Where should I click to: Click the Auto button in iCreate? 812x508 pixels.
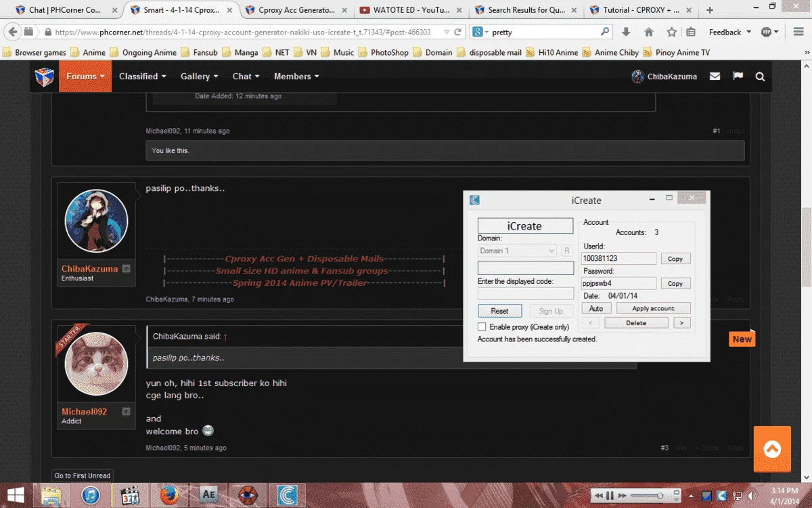pos(596,308)
